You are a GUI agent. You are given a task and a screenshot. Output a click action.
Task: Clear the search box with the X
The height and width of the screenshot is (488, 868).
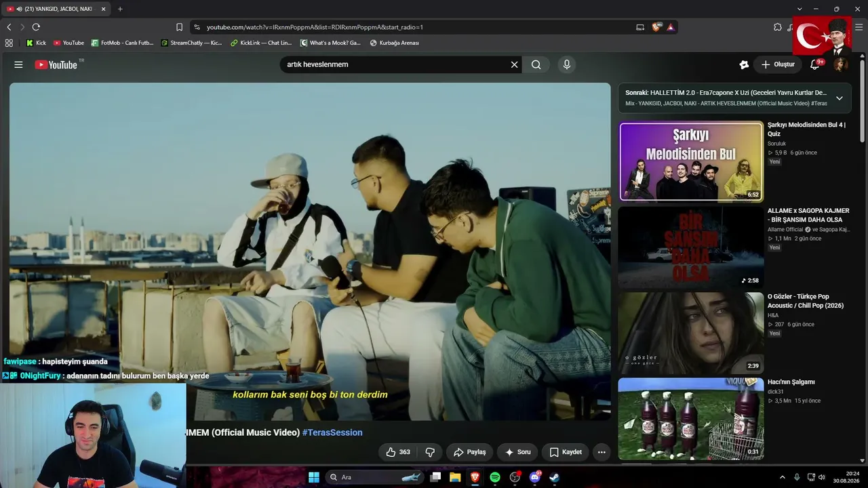click(514, 64)
